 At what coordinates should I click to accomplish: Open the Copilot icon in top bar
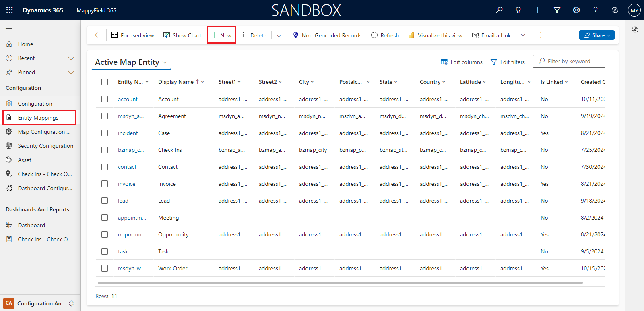click(615, 10)
